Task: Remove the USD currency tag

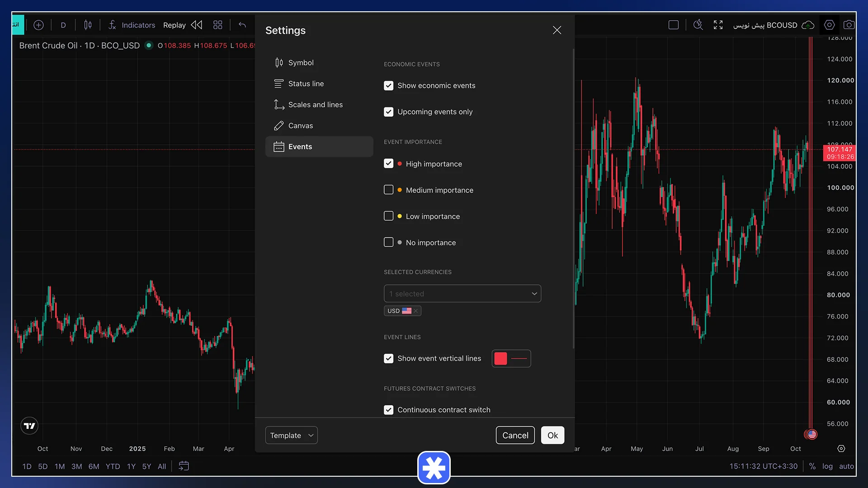Action: click(x=415, y=311)
